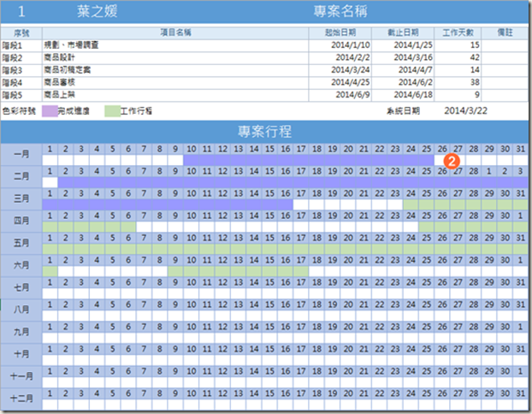Screen dimensions: 532x414
Task: Select the 十二月 month label
Action: point(21,399)
